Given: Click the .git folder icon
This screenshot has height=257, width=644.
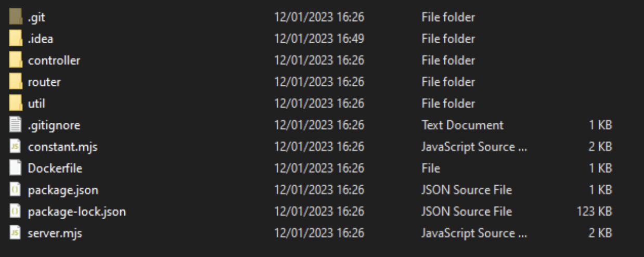Looking at the screenshot, I should [16, 17].
